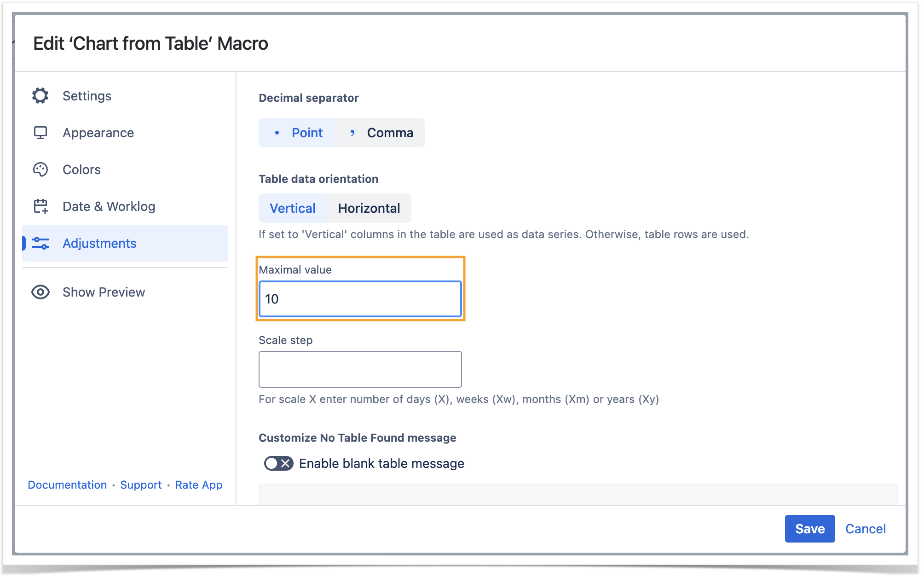Click the Appearance monitor icon
924x578 pixels.
coord(40,133)
